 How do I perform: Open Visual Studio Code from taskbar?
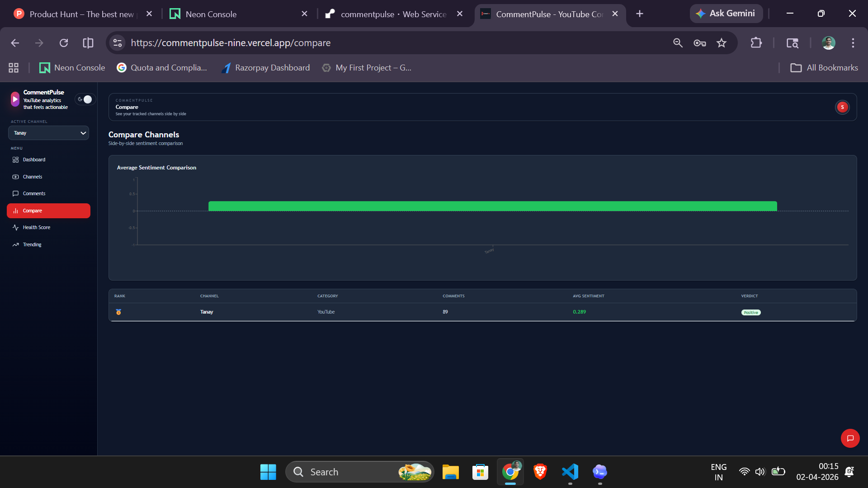coord(570,472)
